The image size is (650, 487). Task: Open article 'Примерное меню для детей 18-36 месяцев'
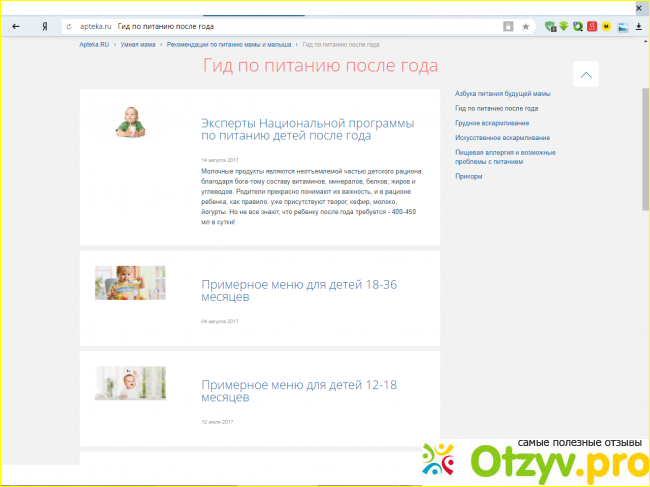[x=298, y=290]
